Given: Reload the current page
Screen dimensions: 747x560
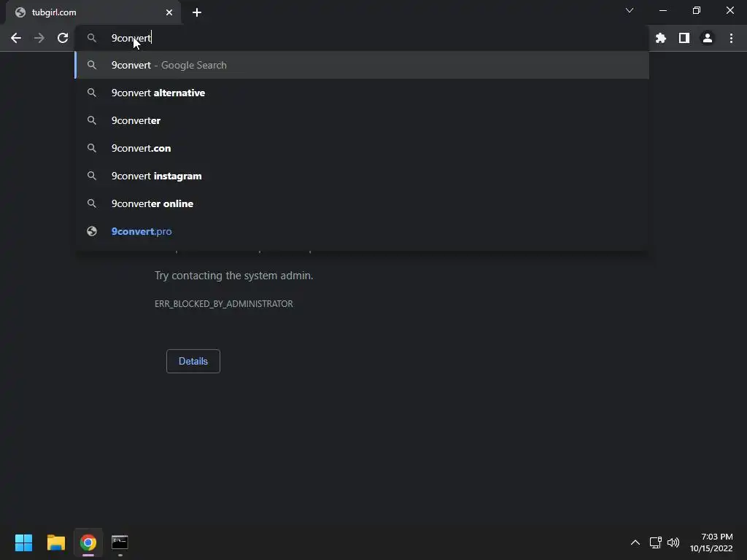Looking at the screenshot, I should pos(63,38).
